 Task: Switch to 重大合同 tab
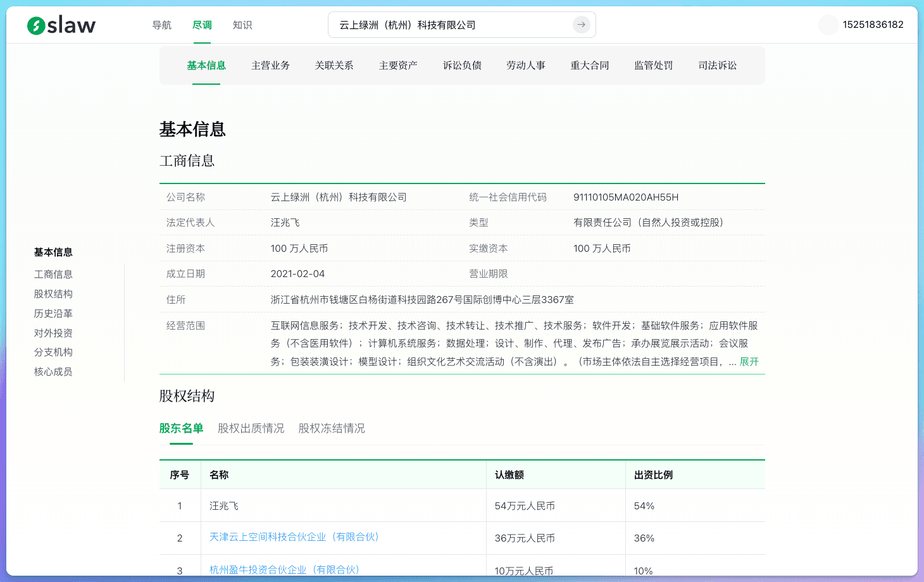(590, 65)
